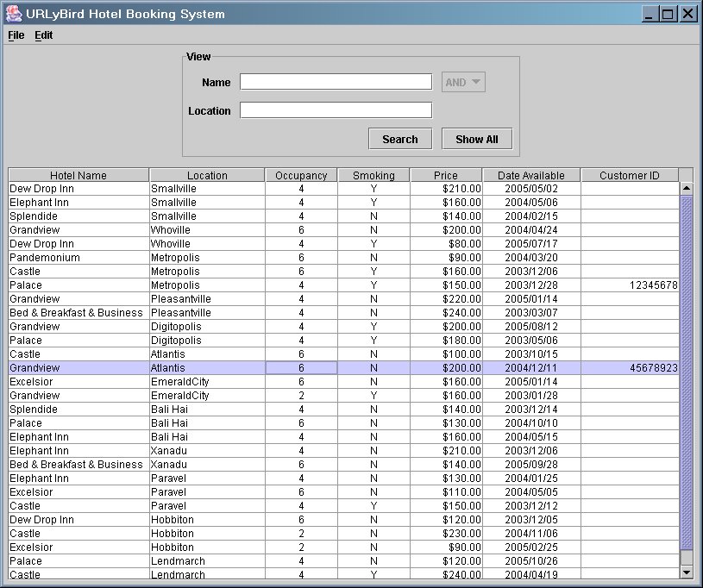The height and width of the screenshot is (588, 703).
Task: Click the date 2003/10/15 cell
Action: [x=531, y=354]
